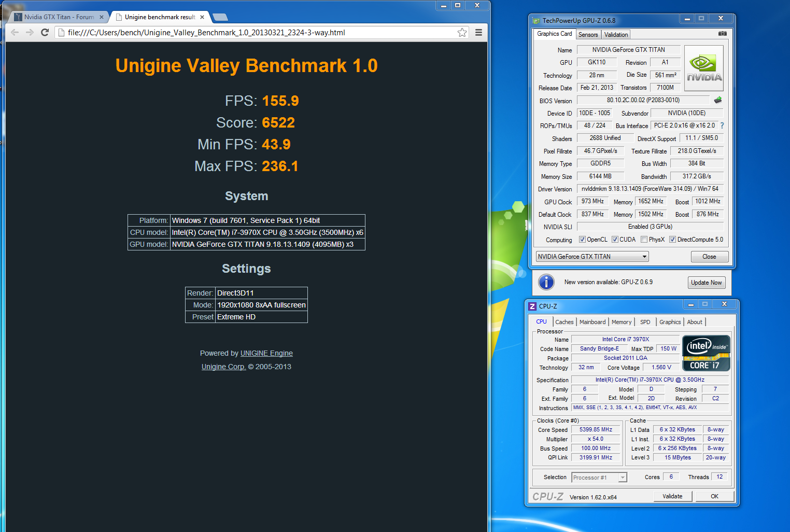This screenshot has height=532, width=790.
Task: Click the CPU-Z Validate button
Action: [x=672, y=496]
